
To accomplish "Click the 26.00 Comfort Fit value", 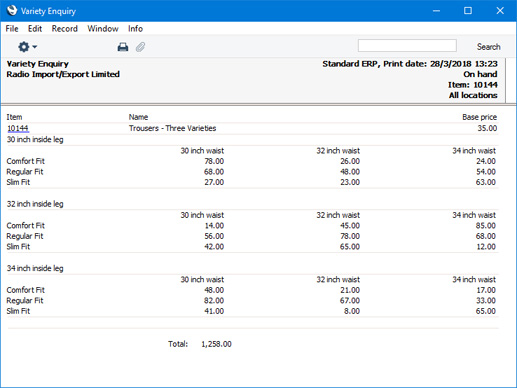I will [x=350, y=161].
